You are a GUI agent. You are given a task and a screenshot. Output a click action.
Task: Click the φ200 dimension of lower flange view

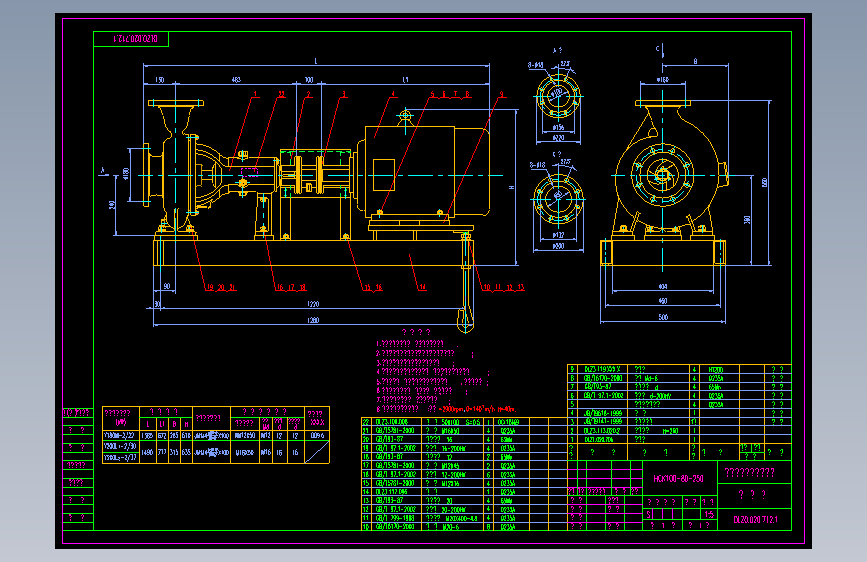click(558, 246)
